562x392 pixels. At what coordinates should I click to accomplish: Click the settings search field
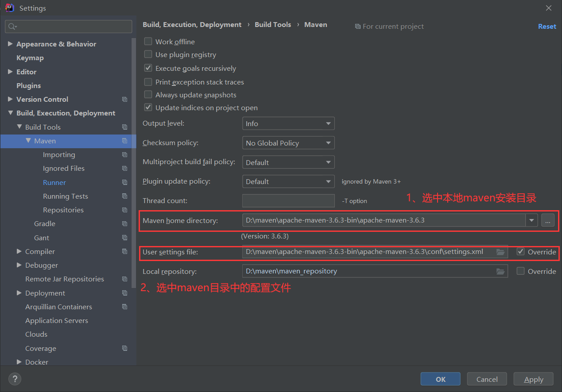click(69, 27)
